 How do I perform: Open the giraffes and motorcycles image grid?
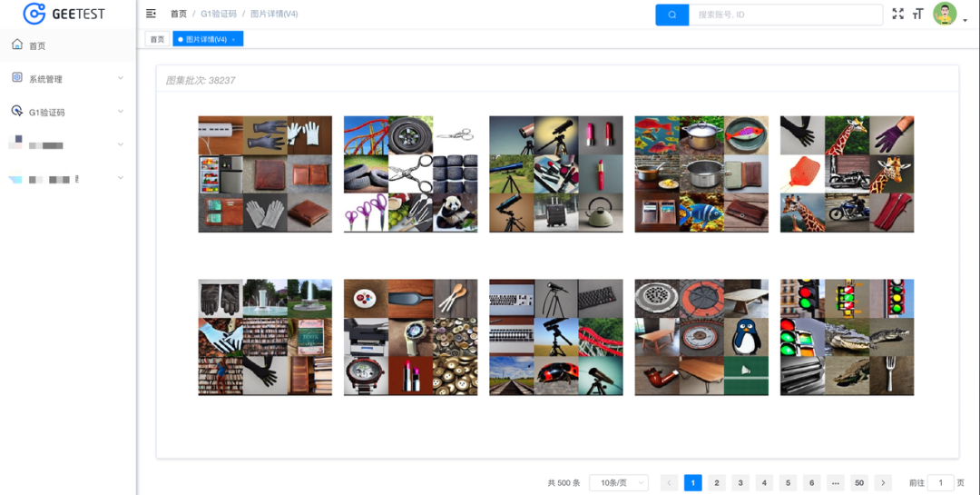(847, 174)
